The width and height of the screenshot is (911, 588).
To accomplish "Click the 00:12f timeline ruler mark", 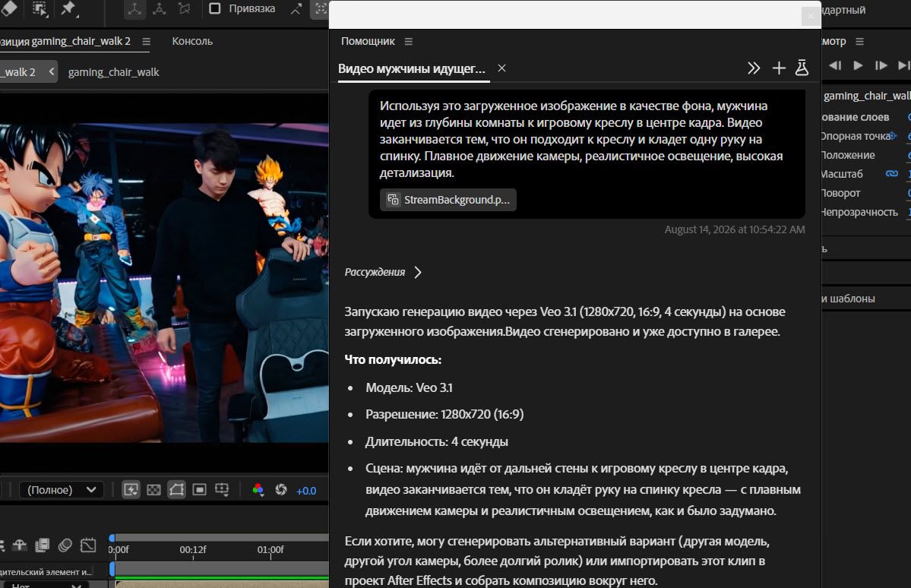I will pyautogui.click(x=193, y=550).
